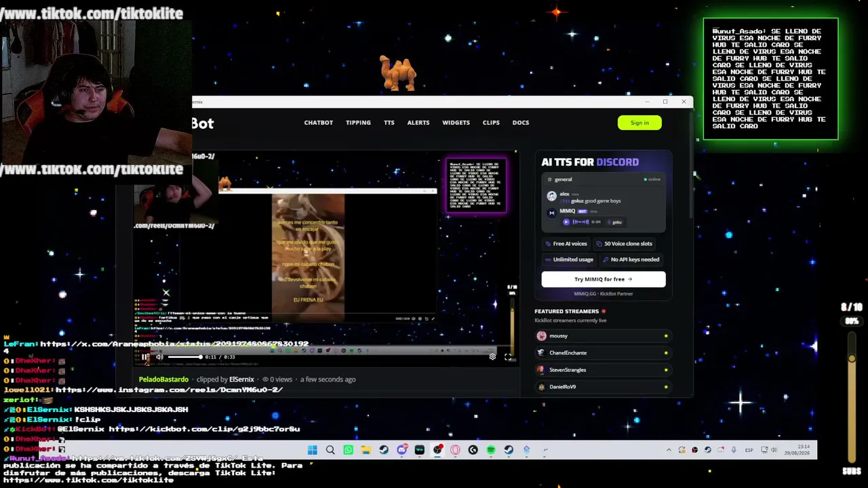The image size is (868, 488).
Task: Open Discord from the taskbar
Action: point(401,450)
